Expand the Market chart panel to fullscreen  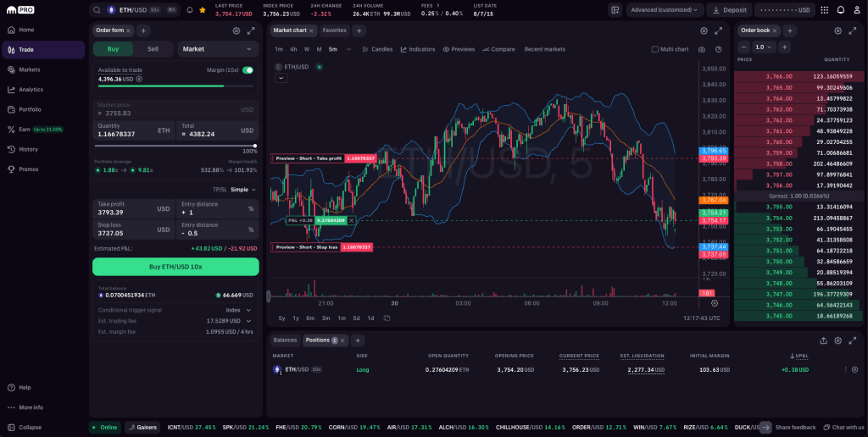(719, 30)
